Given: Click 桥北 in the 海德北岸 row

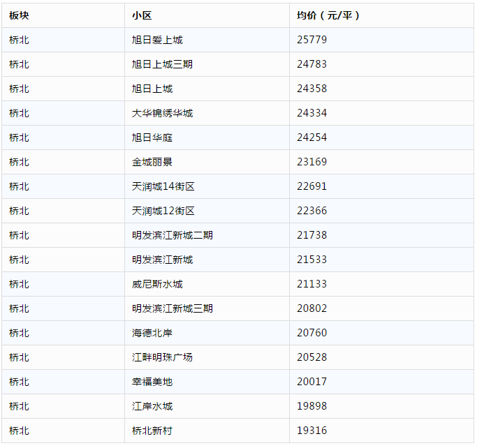Looking at the screenshot, I should (x=19, y=333).
